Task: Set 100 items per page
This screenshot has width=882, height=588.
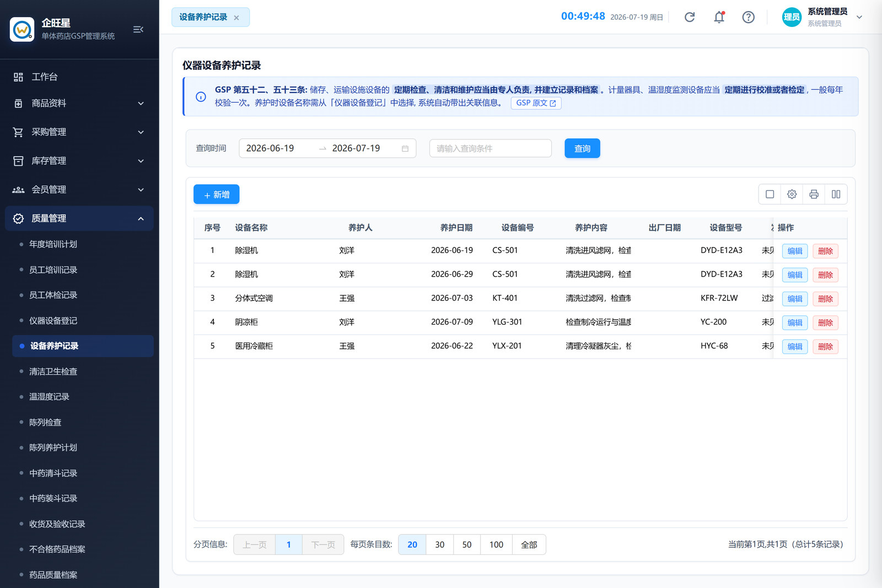Action: pyautogui.click(x=496, y=544)
